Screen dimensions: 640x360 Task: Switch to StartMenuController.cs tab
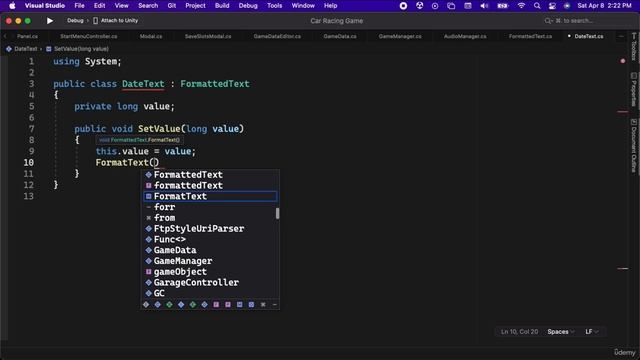(x=89, y=36)
